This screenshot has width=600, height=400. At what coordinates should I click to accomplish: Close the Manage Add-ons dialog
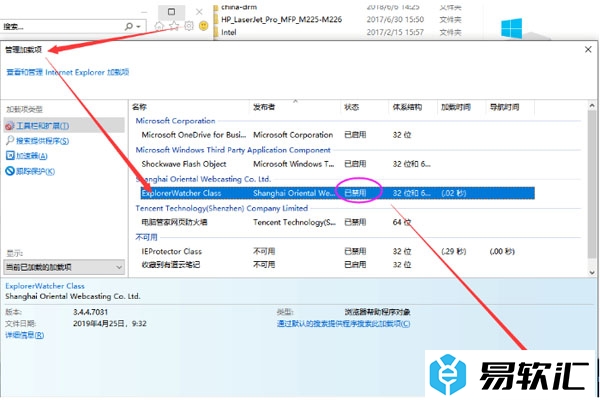pyautogui.click(x=588, y=49)
